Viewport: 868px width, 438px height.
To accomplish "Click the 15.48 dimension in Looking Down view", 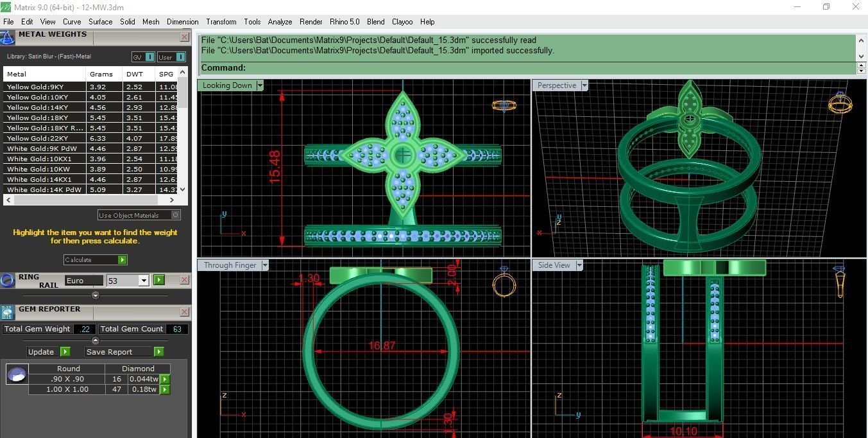I will click(x=275, y=167).
